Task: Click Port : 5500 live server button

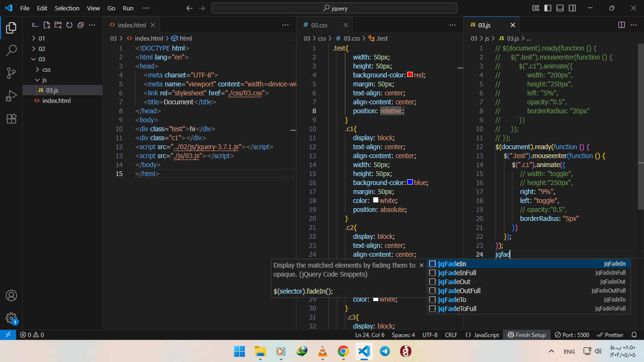Action: tap(572, 335)
